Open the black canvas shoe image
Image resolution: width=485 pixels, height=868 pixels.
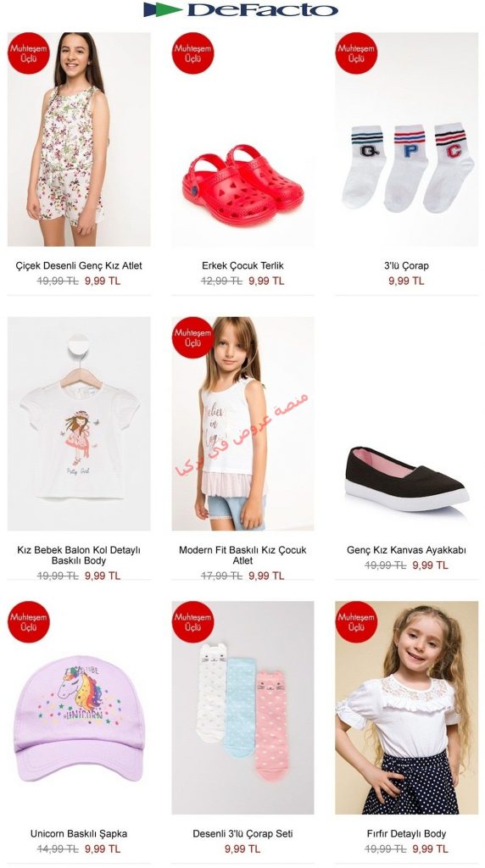coord(406,424)
